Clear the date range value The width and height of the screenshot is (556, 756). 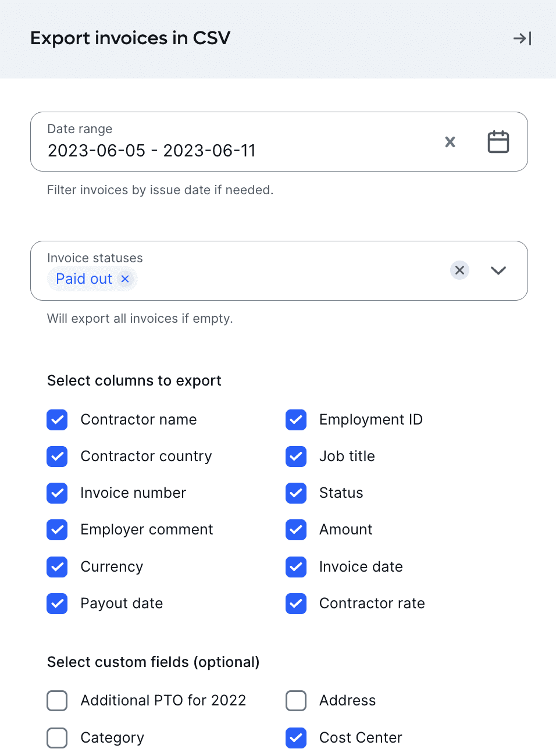pyautogui.click(x=450, y=142)
